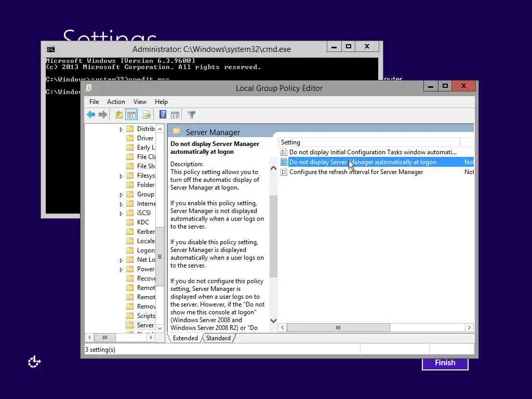Toggle the Show/Hide Action Pane icon
532x399 pixels.
(175, 115)
